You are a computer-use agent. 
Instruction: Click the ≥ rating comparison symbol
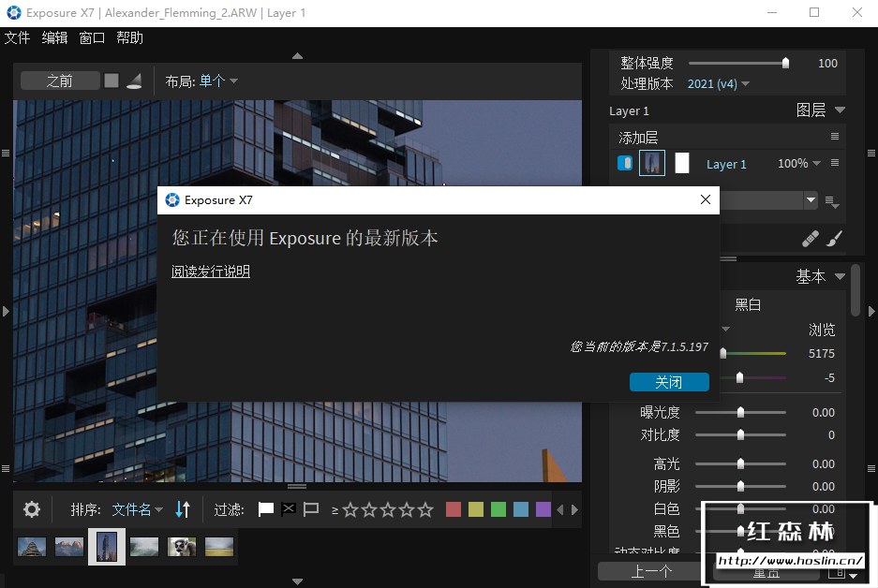[335, 510]
